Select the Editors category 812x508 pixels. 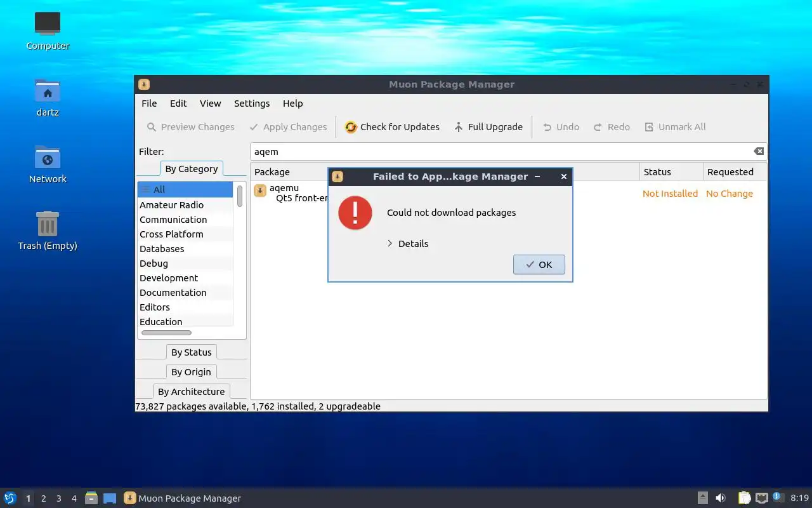[185, 307]
